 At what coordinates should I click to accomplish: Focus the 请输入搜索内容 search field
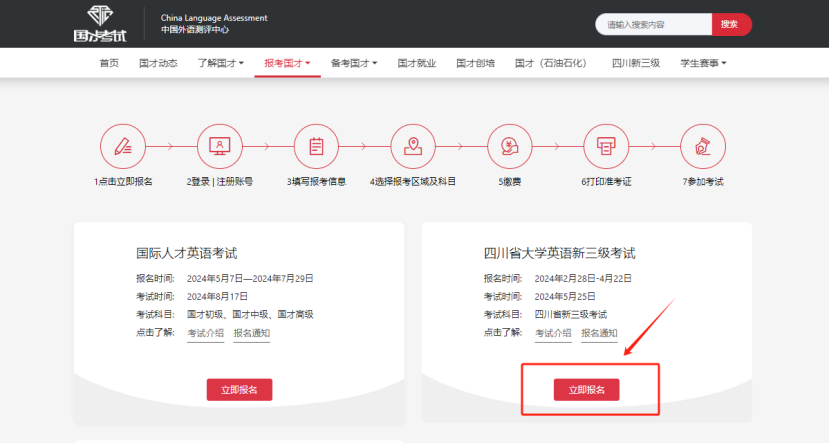(x=654, y=24)
